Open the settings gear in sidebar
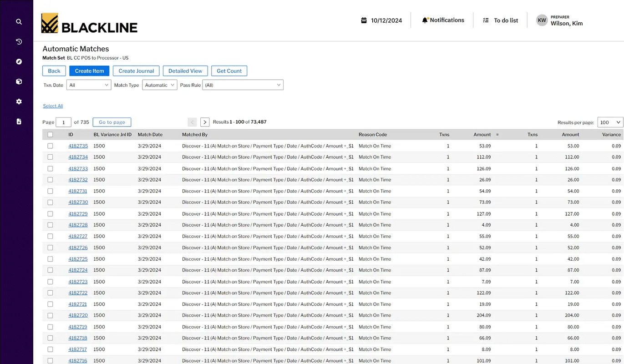624x364 pixels. 19,101
